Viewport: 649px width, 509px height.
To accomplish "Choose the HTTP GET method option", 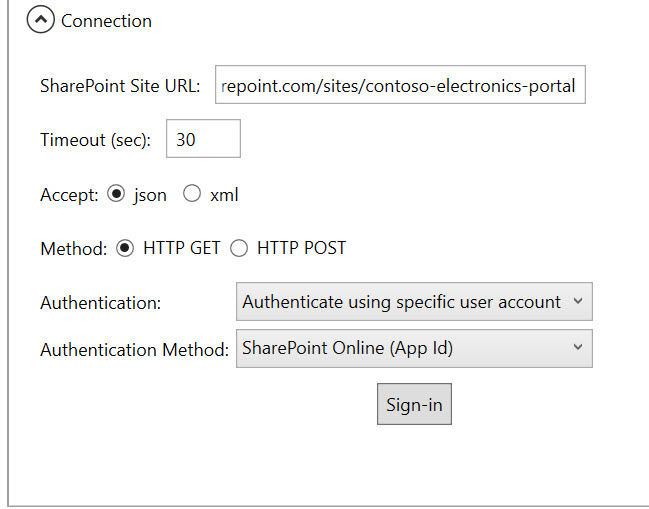I will (x=125, y=248).
